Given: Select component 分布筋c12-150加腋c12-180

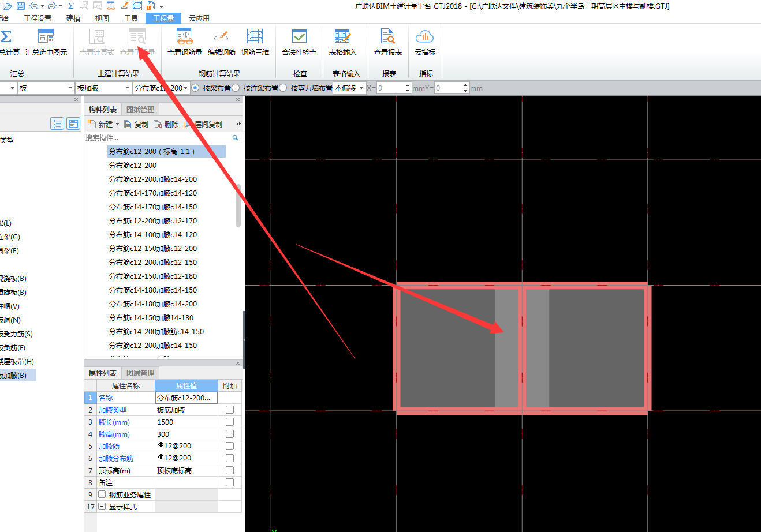Looking at the screenshot, I should click(x=153, y=276).
